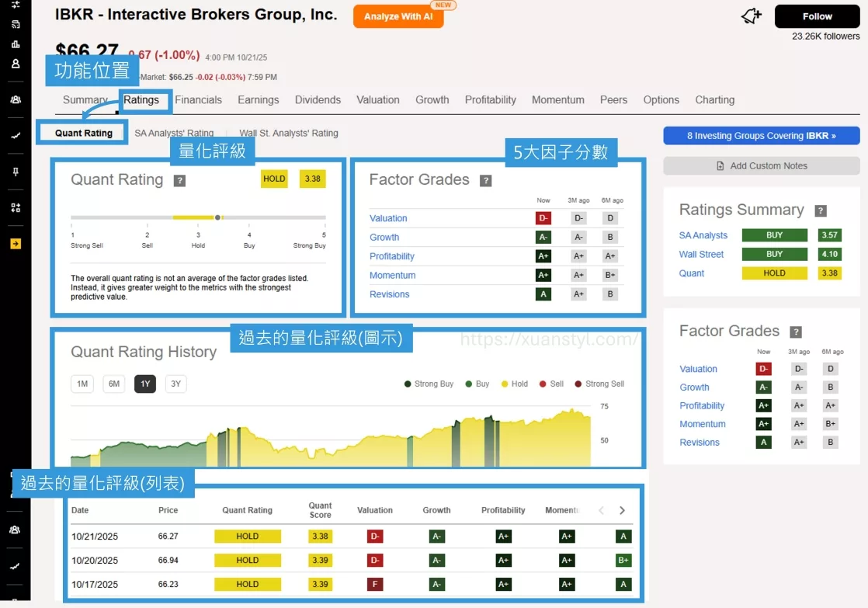Image resolution: width=868 pixels, height=608 pixels.
Task: Open the 8 Investing Groups Covering IBKR banner
Action: click(x=761, y=136)
